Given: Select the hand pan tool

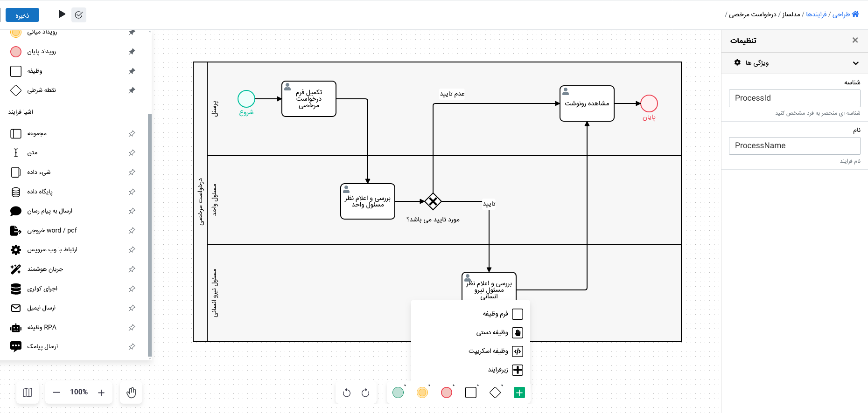Looking at the screenshot, I should [131, 392].
